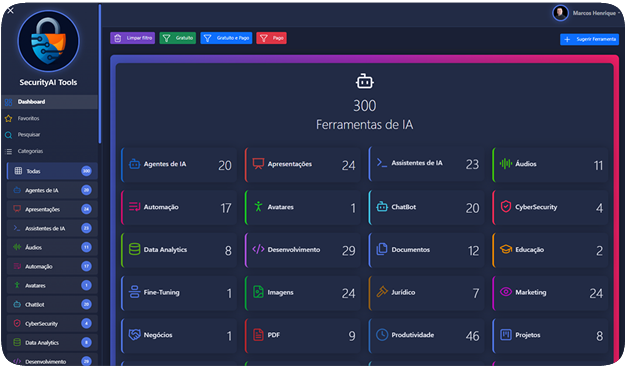Click the Jurídico gavel icon
Image resolution: width=628 pixels, height=369 pixels.
pyautogui.click(x=382, y=292)
